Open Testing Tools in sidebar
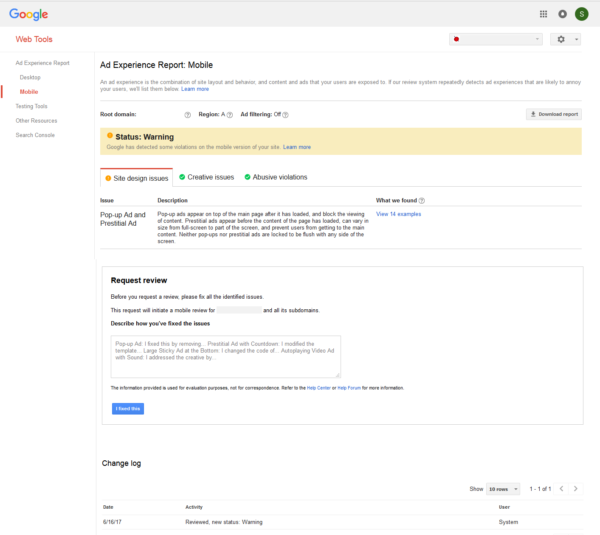Screen dimensions: 600x535 (31, 106)
